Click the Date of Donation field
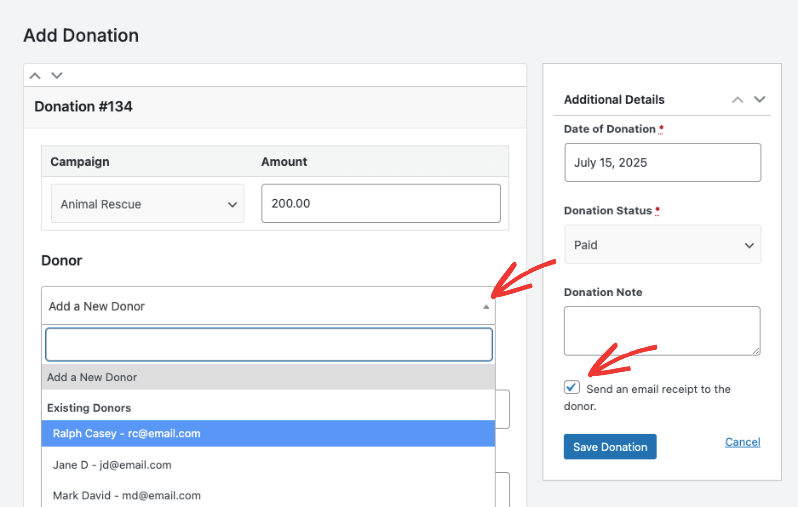 coord(663,162)
